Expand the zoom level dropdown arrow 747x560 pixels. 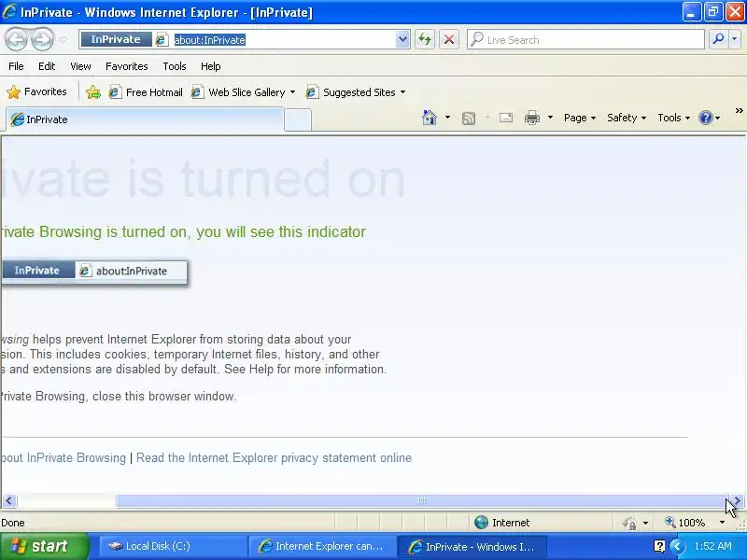[722, 523]
